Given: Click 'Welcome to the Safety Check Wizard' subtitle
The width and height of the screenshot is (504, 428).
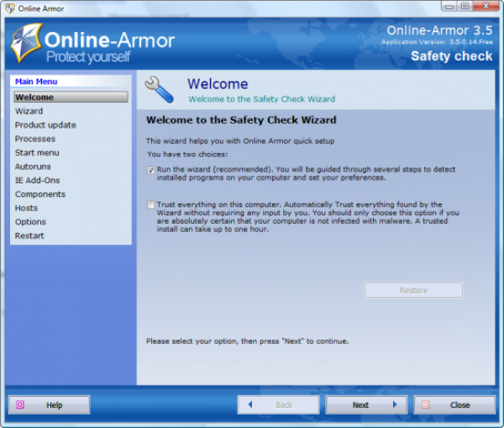Looking at the screenshot, I should tap(261, 98).
